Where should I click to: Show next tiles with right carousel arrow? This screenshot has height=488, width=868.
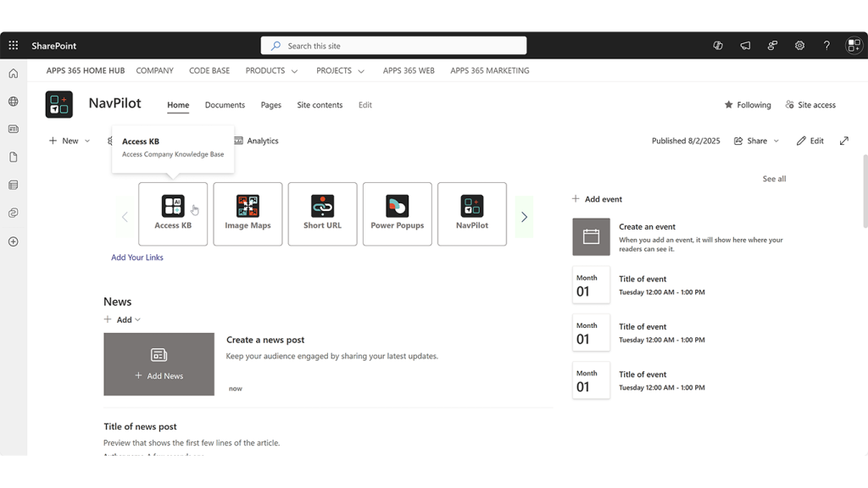tap(524, 217)
